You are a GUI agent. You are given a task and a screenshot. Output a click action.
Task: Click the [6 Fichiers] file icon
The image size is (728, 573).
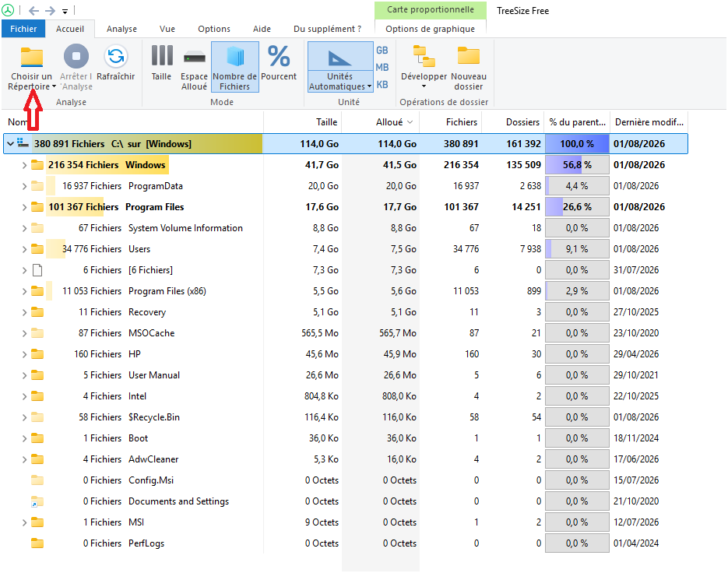pyautogui.click(x=37, y=270)
